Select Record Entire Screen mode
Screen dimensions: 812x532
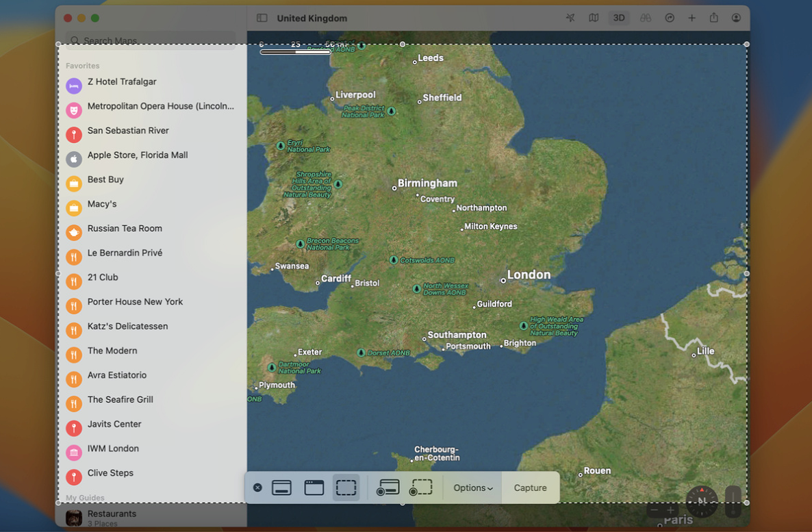pos(388,487)
